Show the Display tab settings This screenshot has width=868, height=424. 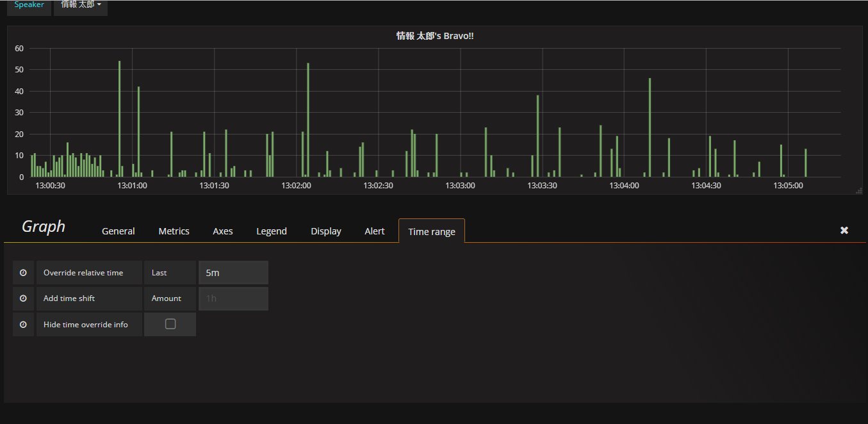click(x=326, y=231)
